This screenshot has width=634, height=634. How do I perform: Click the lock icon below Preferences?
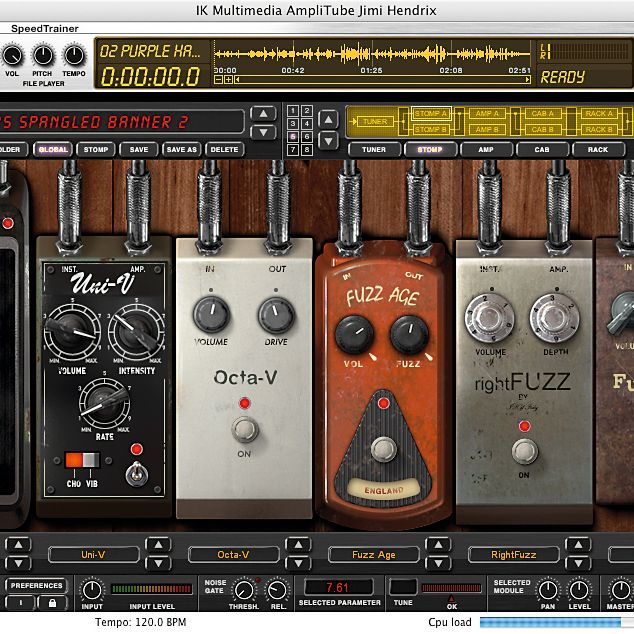click(52, 603)
